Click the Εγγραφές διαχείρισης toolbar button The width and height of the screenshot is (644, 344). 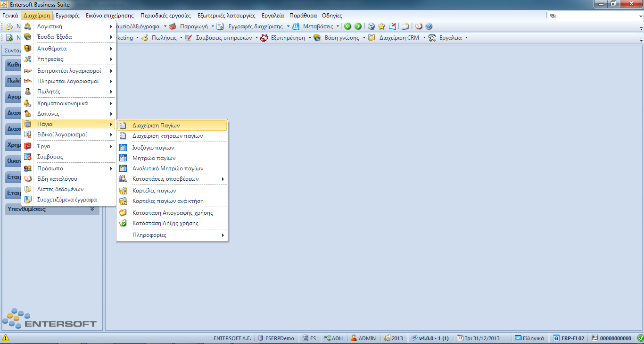coord(250,26)
